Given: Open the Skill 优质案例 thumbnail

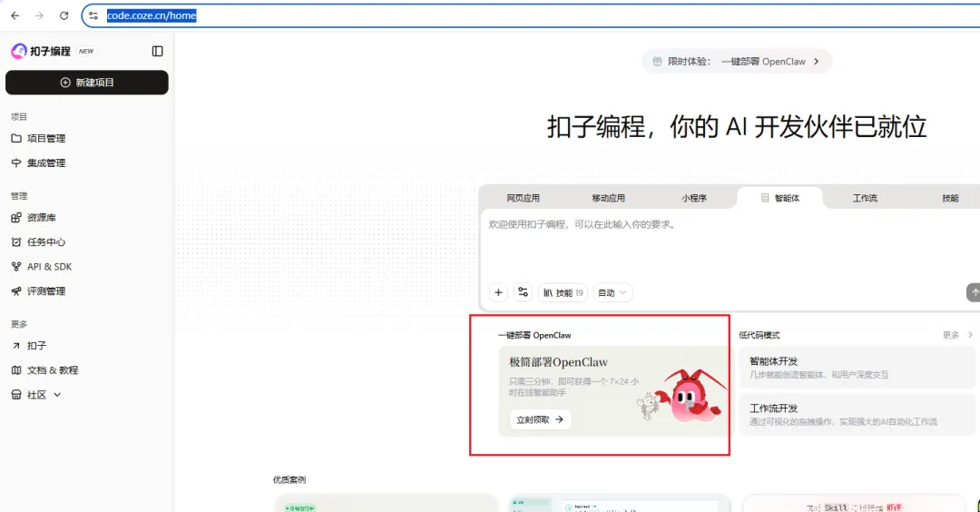Looking at the screenshot, I should pyautogui.click(x=853, y=503).
